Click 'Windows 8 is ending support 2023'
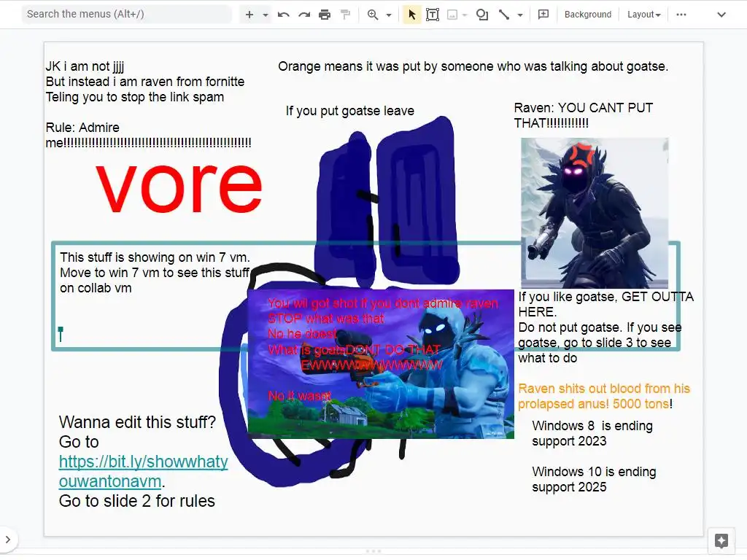747x560 pixels. [592, 433]
